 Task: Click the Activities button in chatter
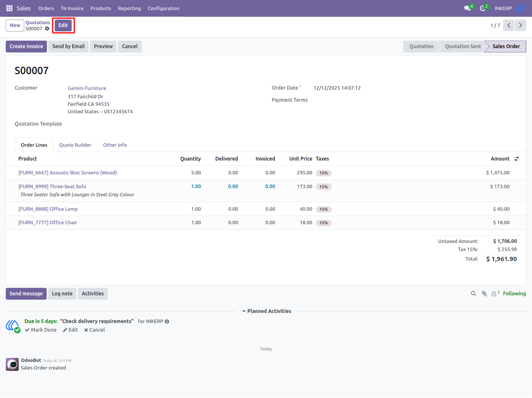(93, 294)
